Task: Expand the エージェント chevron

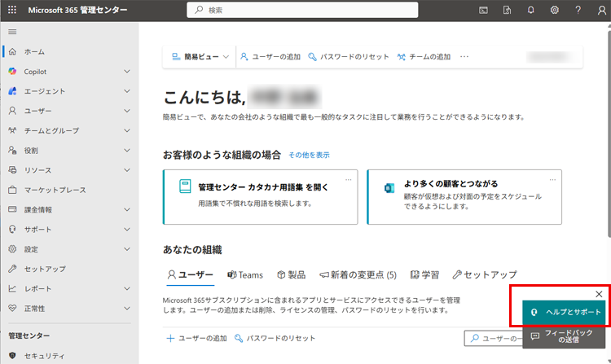Action: tap(127, 91)
